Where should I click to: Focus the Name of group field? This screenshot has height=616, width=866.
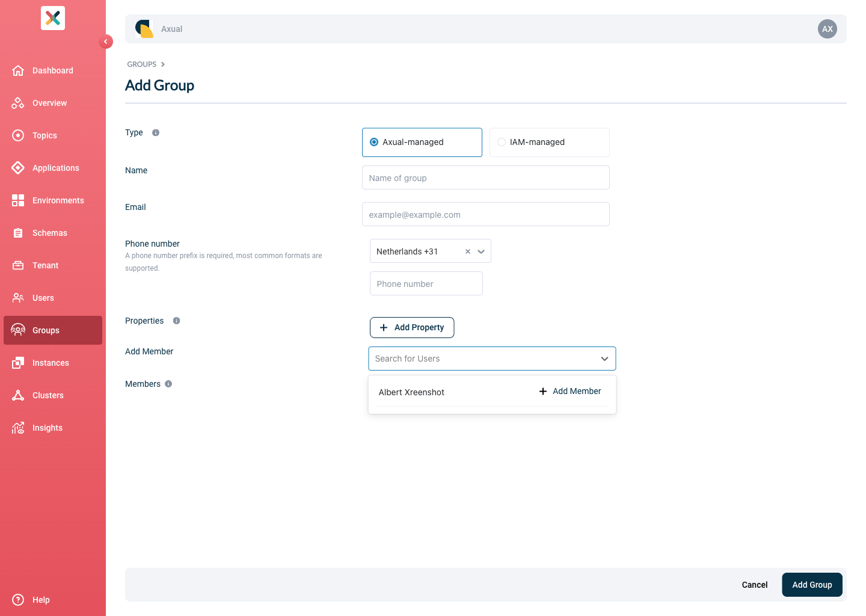tap(486, 178)
